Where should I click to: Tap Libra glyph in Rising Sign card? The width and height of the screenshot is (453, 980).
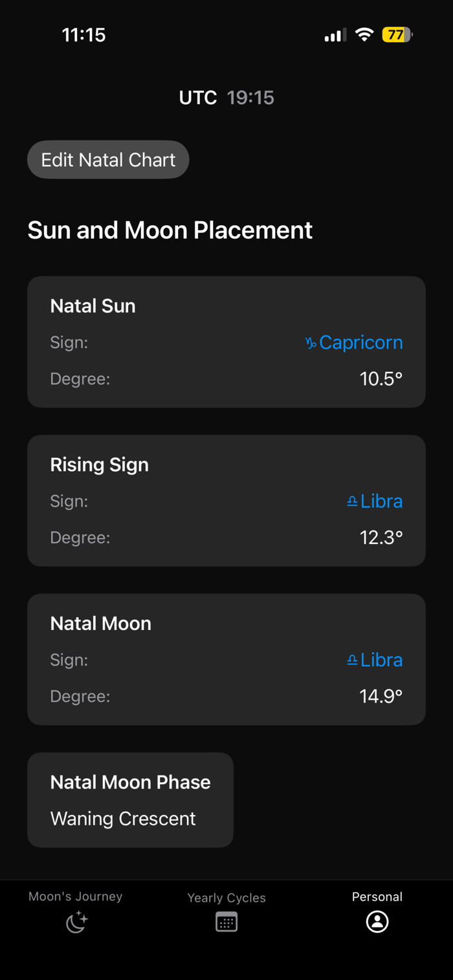[x=352, y=502]
